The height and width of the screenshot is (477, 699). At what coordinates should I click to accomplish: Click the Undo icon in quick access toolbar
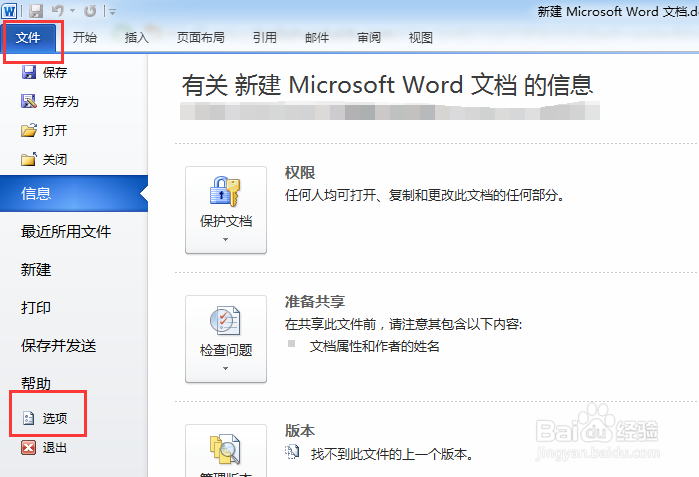pos(58,11)
